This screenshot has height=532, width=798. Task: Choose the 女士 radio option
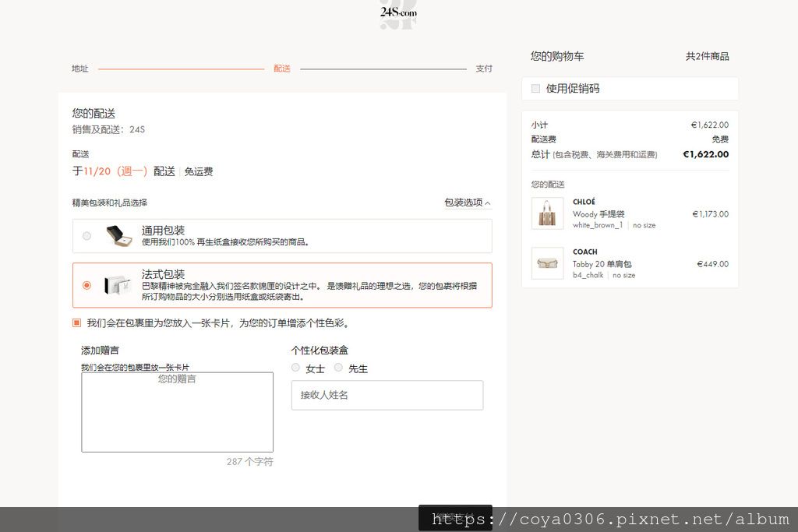(x=295, y=368)
